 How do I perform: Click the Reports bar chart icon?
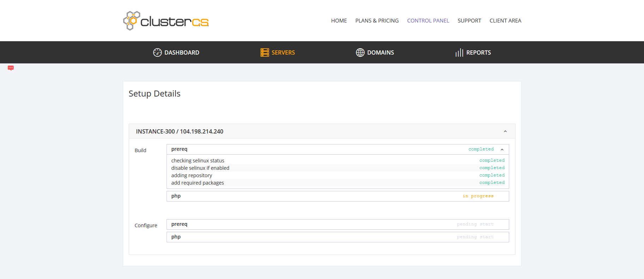[459, 52]
